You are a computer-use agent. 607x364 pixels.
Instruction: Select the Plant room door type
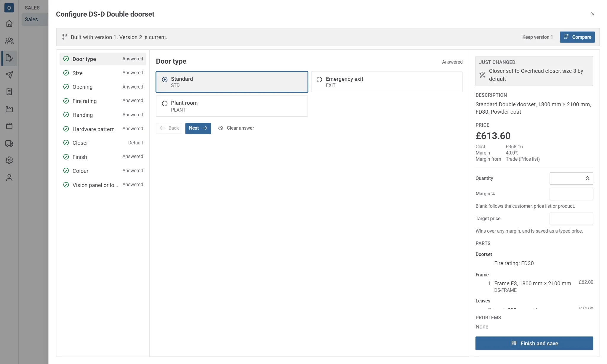point(232,106)
